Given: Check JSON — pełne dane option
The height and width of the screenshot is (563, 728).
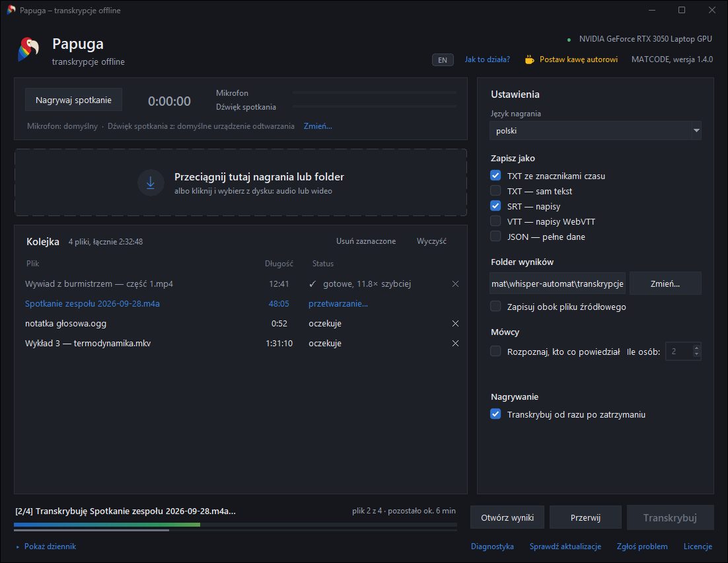Looking at the screenshot, I should (495, 237).
